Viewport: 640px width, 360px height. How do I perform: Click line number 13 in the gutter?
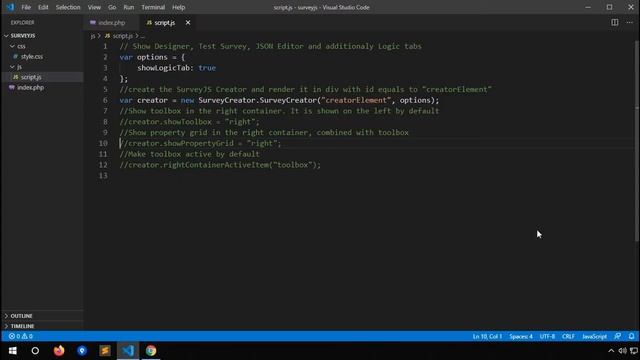coord(103,176)
